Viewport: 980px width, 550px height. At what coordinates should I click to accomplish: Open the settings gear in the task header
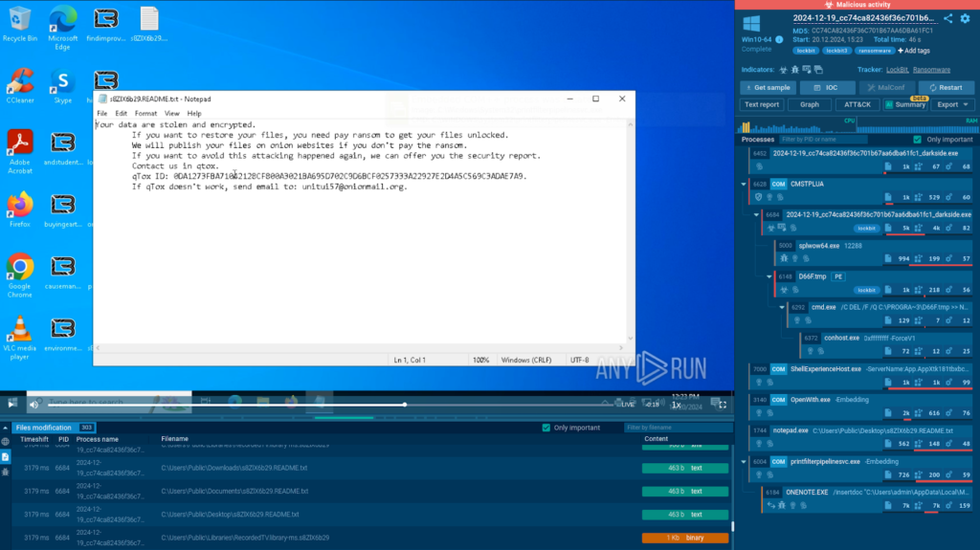tap(965, 18)
